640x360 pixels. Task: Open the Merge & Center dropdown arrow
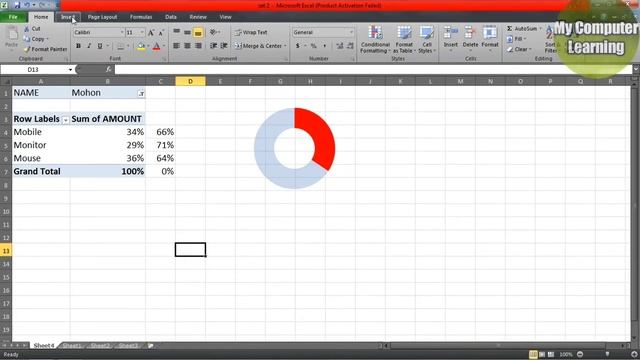(285, 46)
